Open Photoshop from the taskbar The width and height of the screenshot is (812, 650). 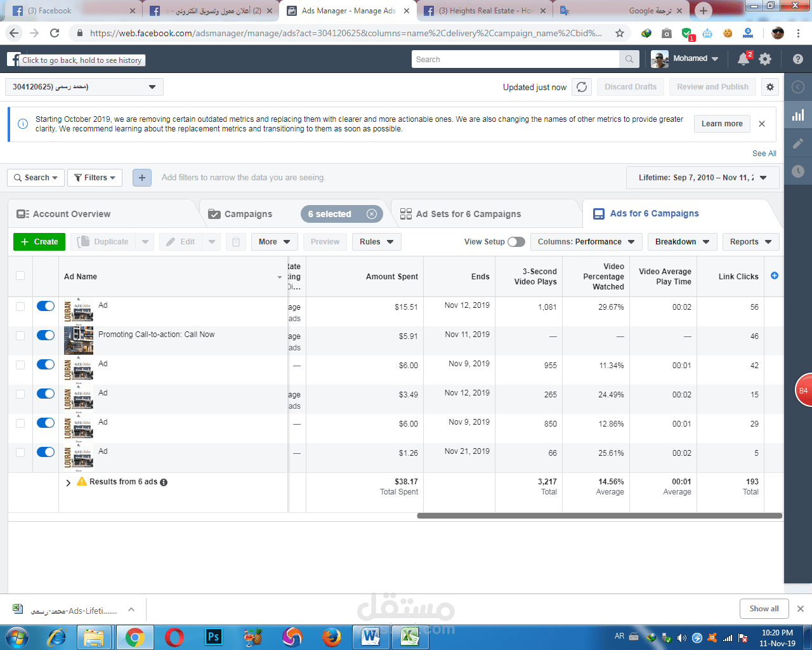coord(214,637)
